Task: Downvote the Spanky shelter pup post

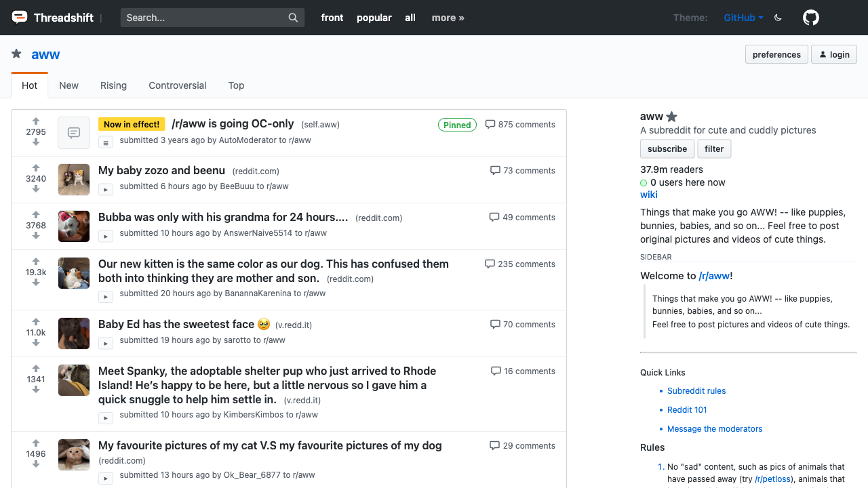Action: pos(36,390)
